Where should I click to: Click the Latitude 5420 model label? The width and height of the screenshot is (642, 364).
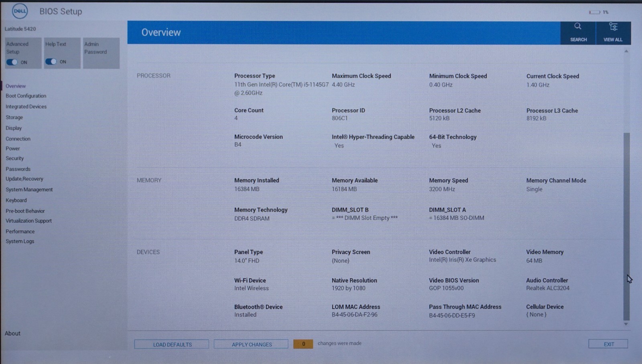pyautogui.click(x=20, y=29)
